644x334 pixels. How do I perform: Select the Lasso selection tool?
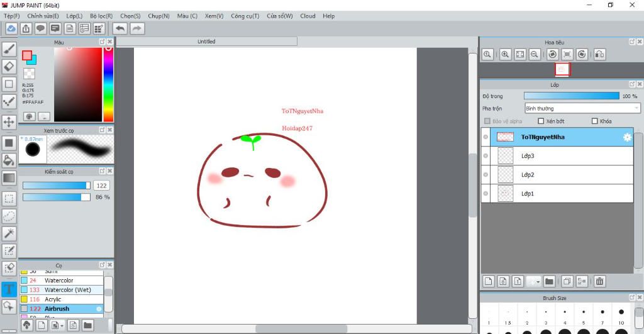pyautogui.click(x=9, y=216)
